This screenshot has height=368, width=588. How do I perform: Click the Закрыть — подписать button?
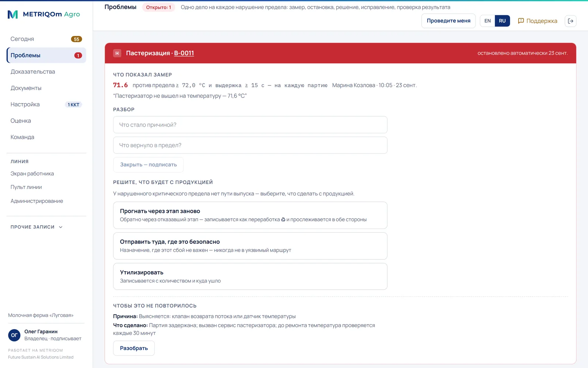[148, 165]
